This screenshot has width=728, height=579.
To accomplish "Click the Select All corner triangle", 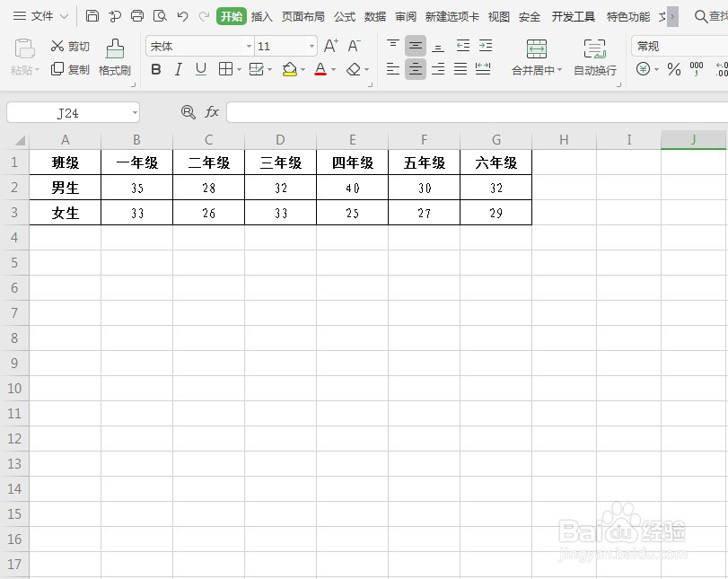I will [20, 140].
